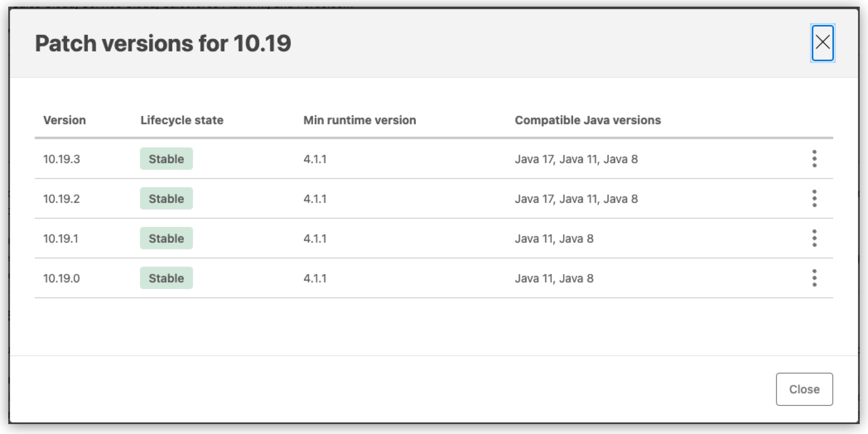Click the Min runtime version header
Screen dimensions: 868x434
click(359, 120)
